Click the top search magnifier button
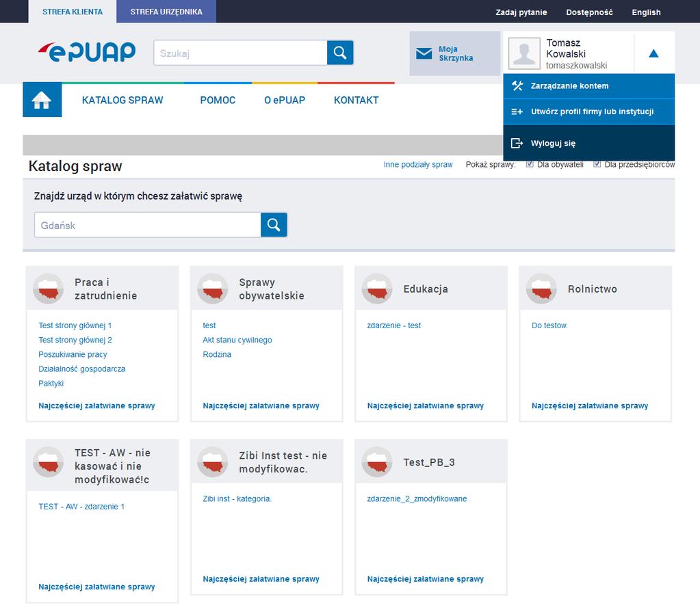The image size is (700, 614). tap(340, 53)
